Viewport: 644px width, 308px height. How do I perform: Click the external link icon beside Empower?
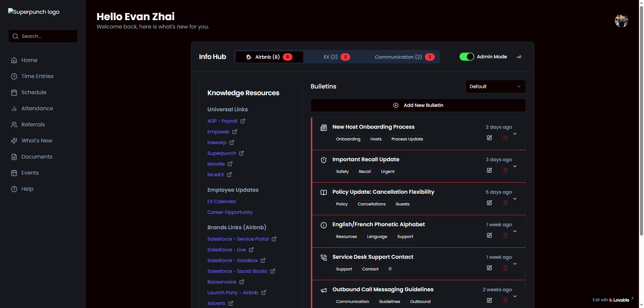[x=235, y=132]
